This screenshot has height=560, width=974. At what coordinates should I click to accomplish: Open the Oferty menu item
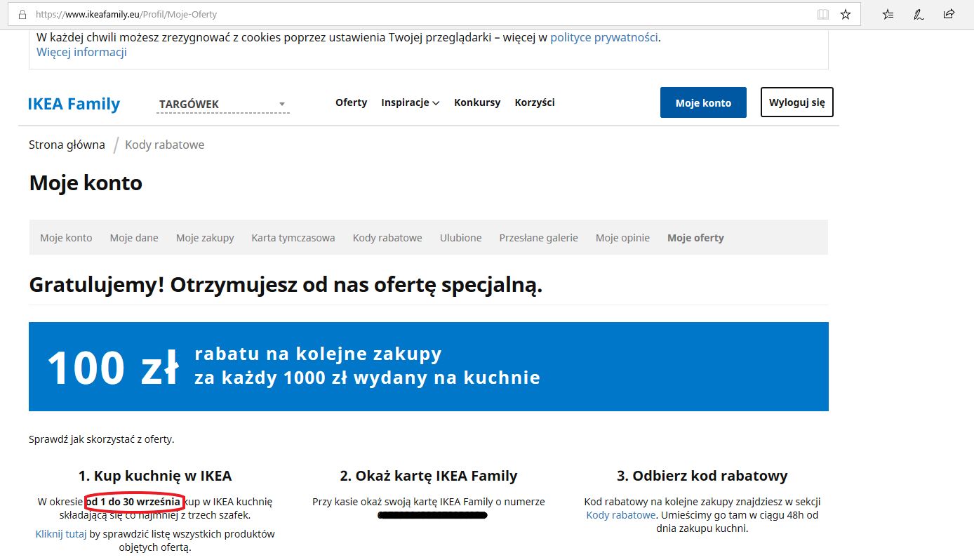[x=351, y=102]
